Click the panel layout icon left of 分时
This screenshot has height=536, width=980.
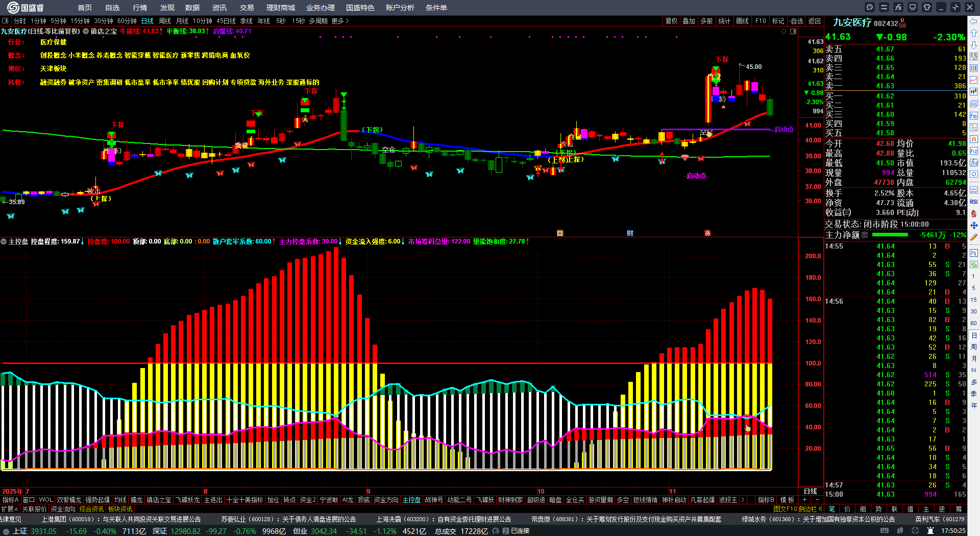tap(5, 21)
